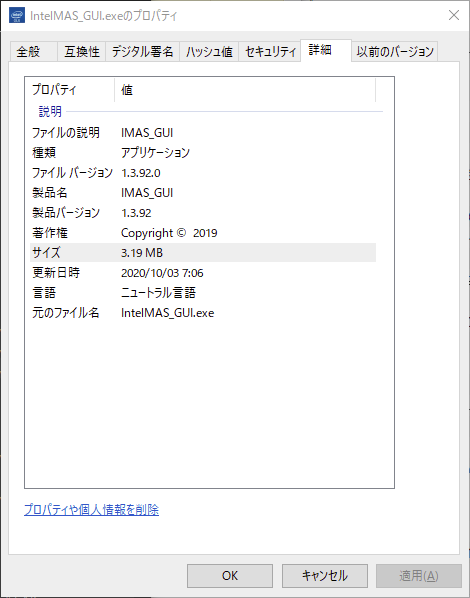Select the 著作権 property row
This screenshot has height=598, width=470.
click(x=203, y=233)
